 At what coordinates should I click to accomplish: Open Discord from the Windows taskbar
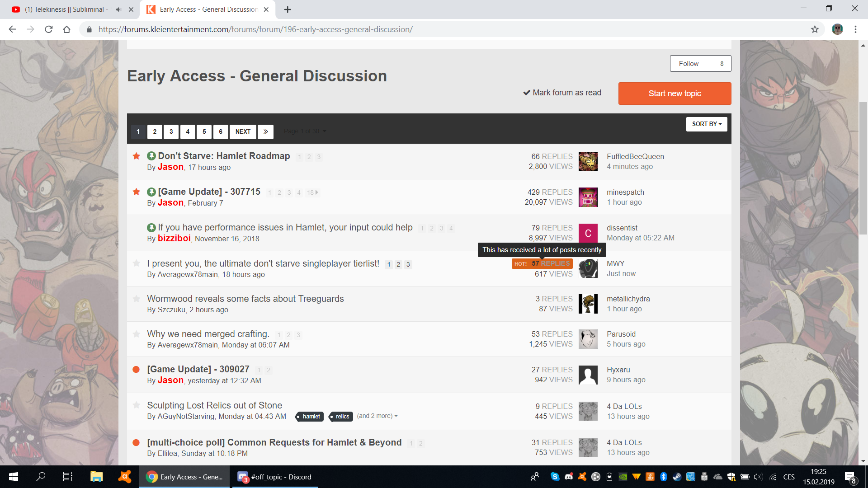(x=275, y=477)
